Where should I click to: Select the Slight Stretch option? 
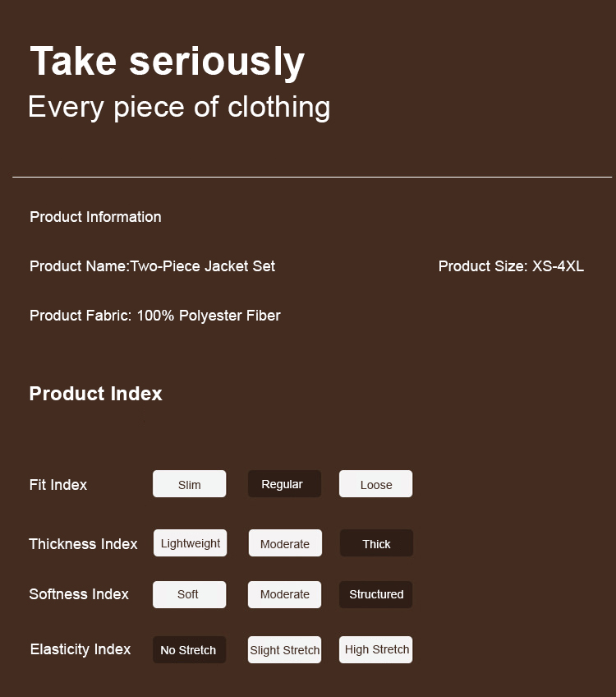284,649
